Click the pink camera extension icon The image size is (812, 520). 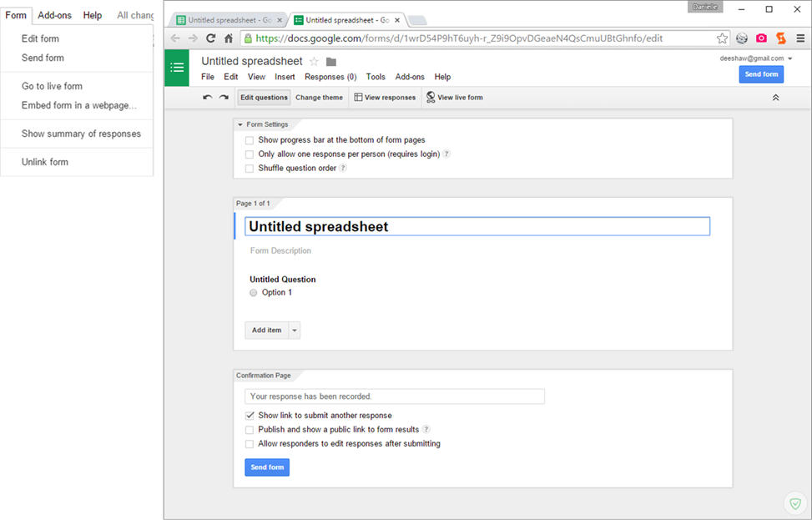761,38
